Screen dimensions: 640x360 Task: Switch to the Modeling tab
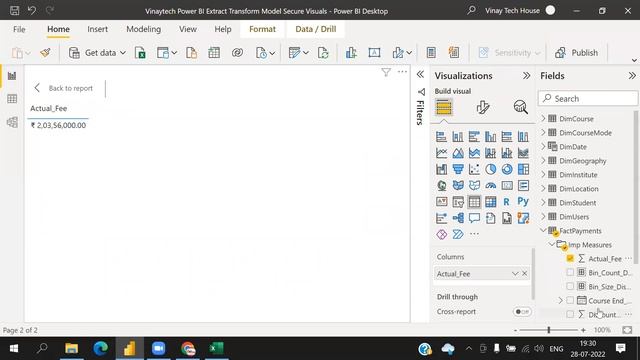(x=144, y=29)
